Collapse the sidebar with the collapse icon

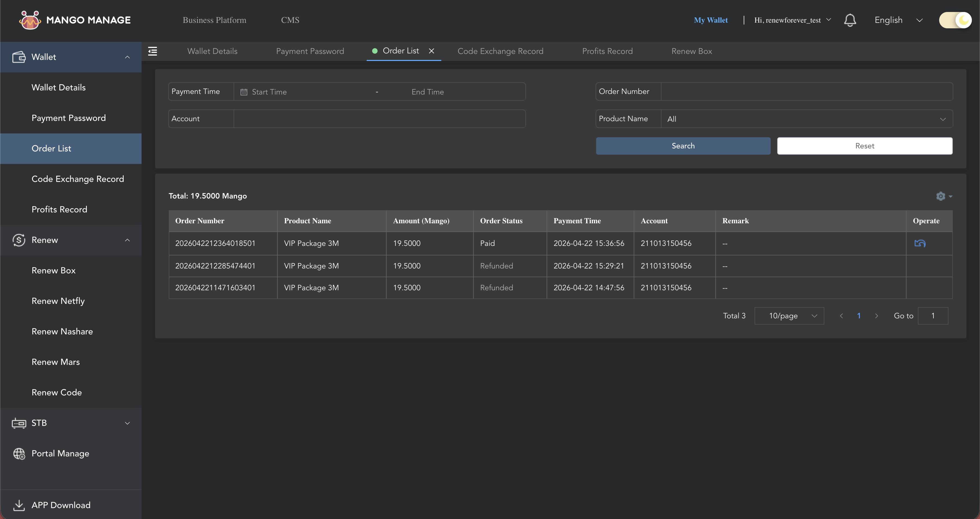pyautogui.click(x=152, y=51)
